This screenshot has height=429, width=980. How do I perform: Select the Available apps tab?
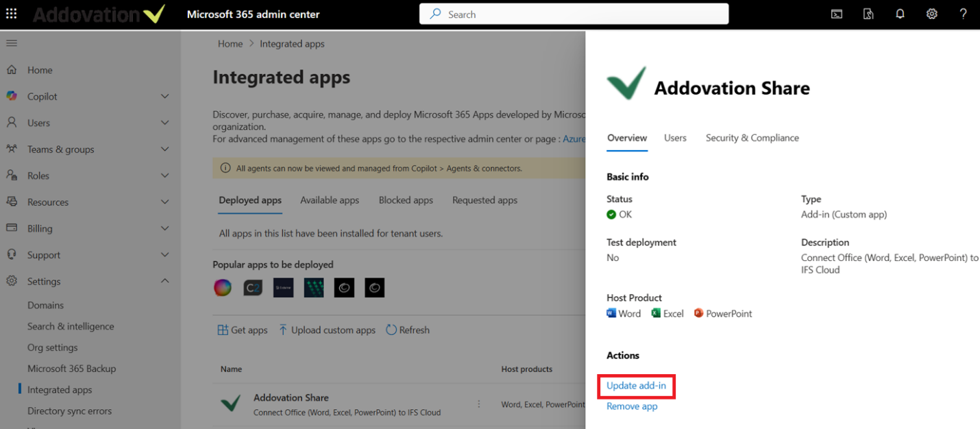330,200
